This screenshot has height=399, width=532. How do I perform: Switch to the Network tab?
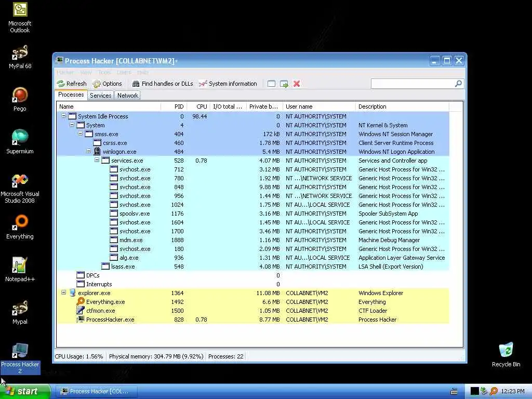pos(128,96)
